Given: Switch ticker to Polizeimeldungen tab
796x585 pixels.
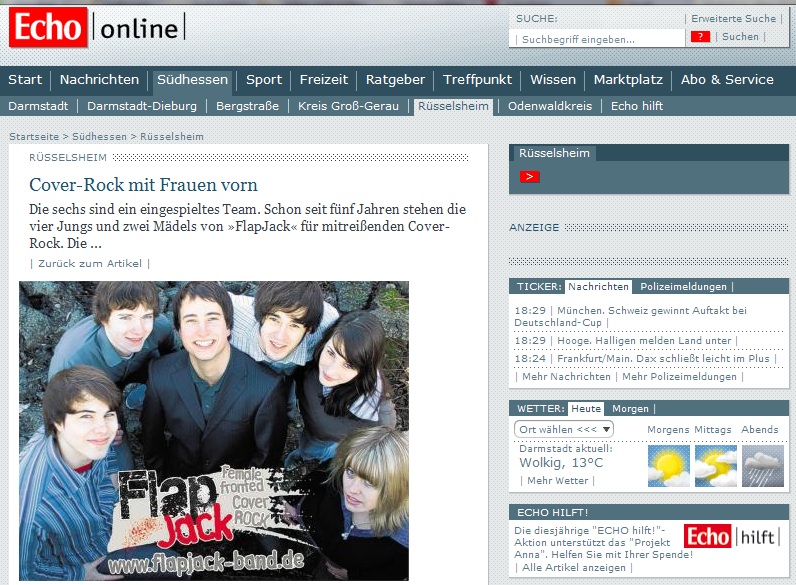Looking at the screenshot, I should click(x=683, y=286).
